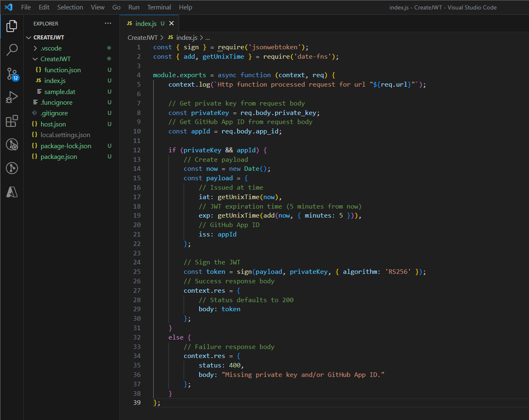Click "const payload" on line 15

[208, 178]
